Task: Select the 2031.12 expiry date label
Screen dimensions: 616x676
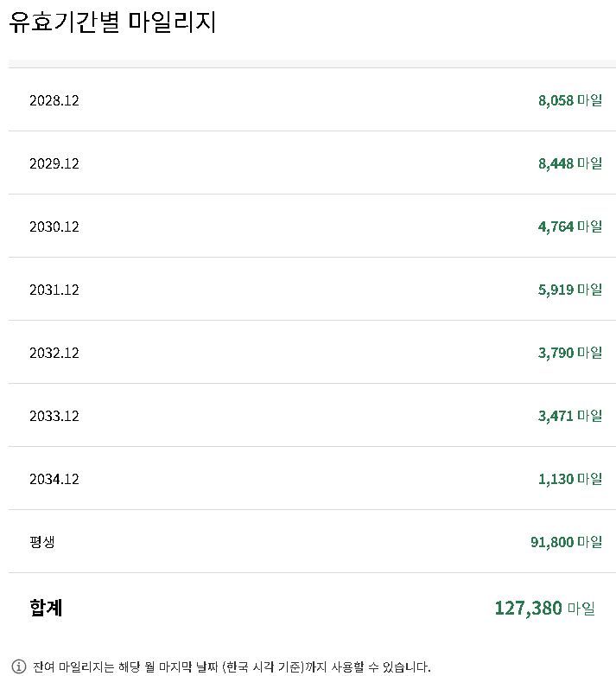Action: click(54, 290)
